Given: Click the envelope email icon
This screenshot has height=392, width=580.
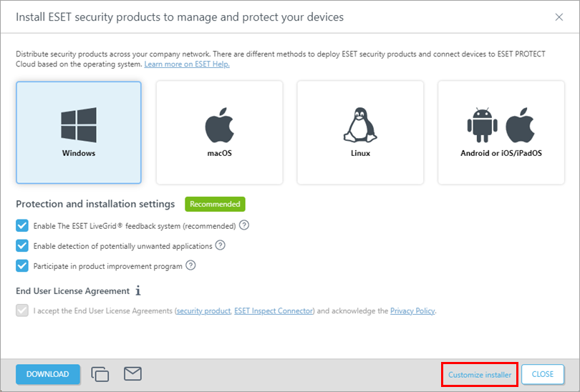Looking at the screenshot, I should pyautogui.click(x=132, y=373).
